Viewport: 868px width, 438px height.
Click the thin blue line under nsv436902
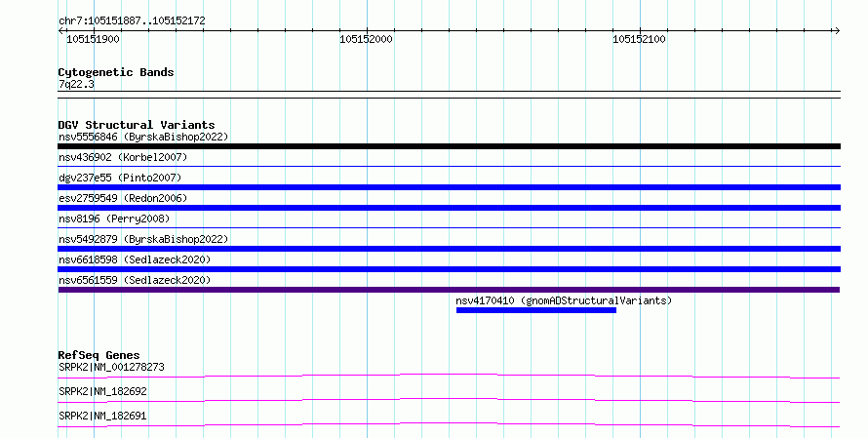click(449, 166)
